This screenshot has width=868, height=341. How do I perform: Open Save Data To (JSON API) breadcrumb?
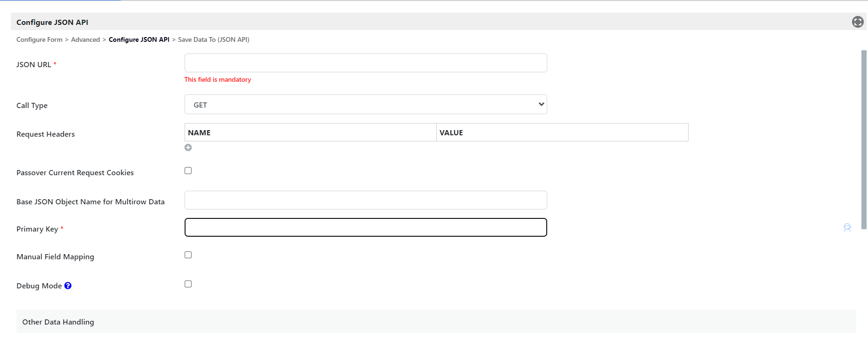(214, 39)
